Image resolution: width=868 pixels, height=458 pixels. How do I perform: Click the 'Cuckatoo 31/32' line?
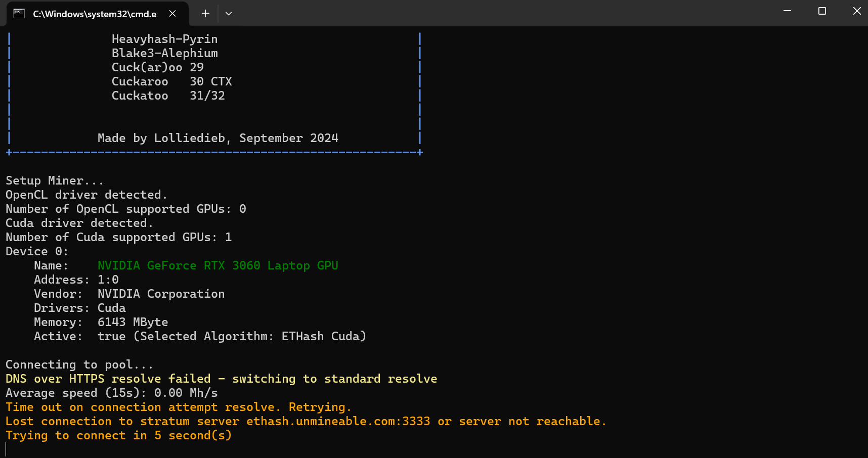(x=168, y=96)
